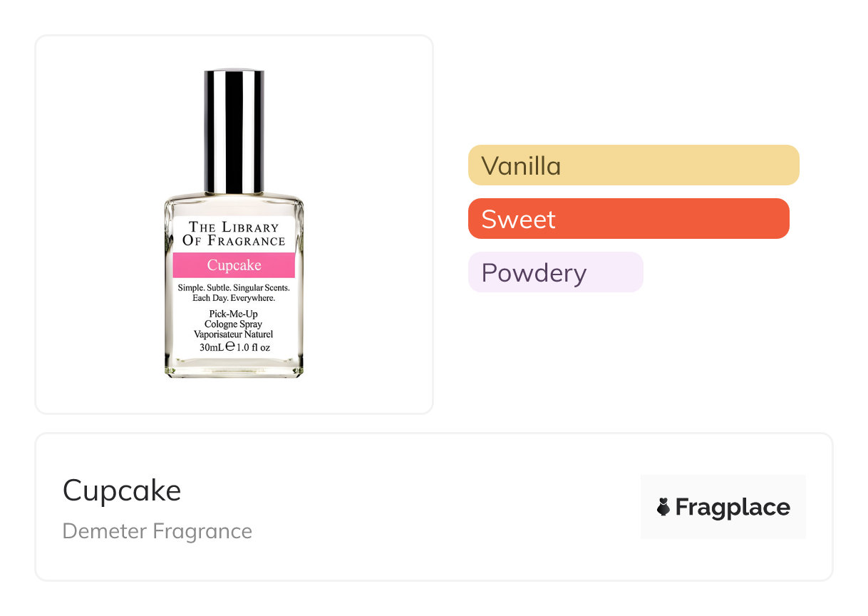Open the Fragplace wordmark link
The width and height of the screenshot is (868, 616).
[732, 507]
